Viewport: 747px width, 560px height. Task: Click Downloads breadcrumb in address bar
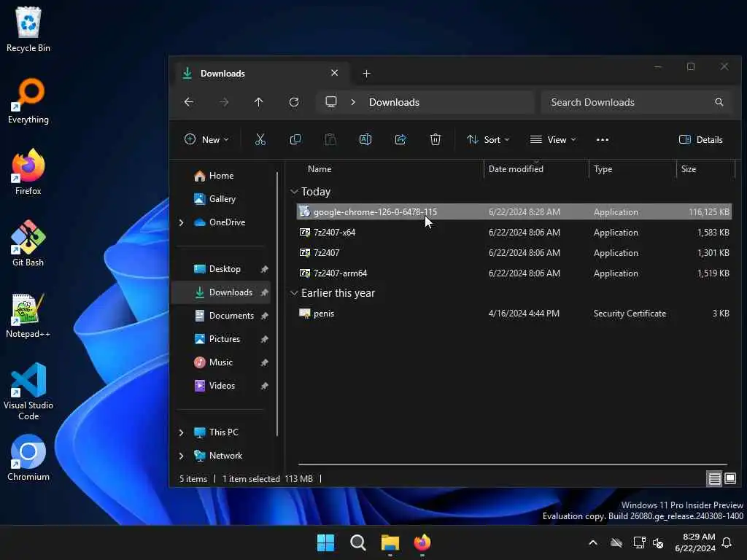point(394,102)
